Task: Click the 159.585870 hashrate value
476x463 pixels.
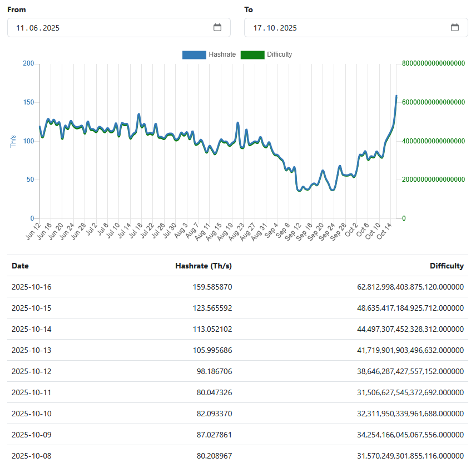Action: tap(213, 287)
